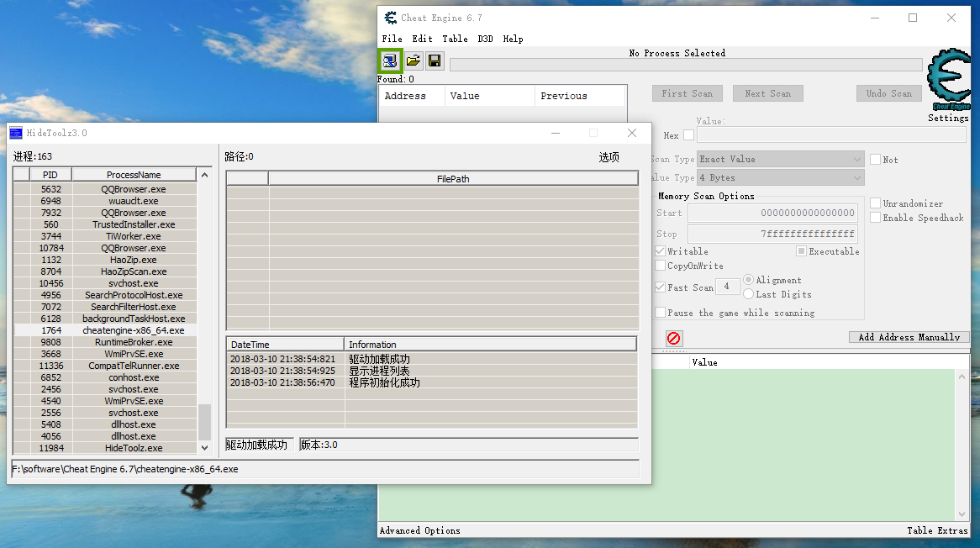Open the Edit menu in Cheat Engine
Image resolution: width=980 pixels, height=548 pixels.
tap(422, 39)
